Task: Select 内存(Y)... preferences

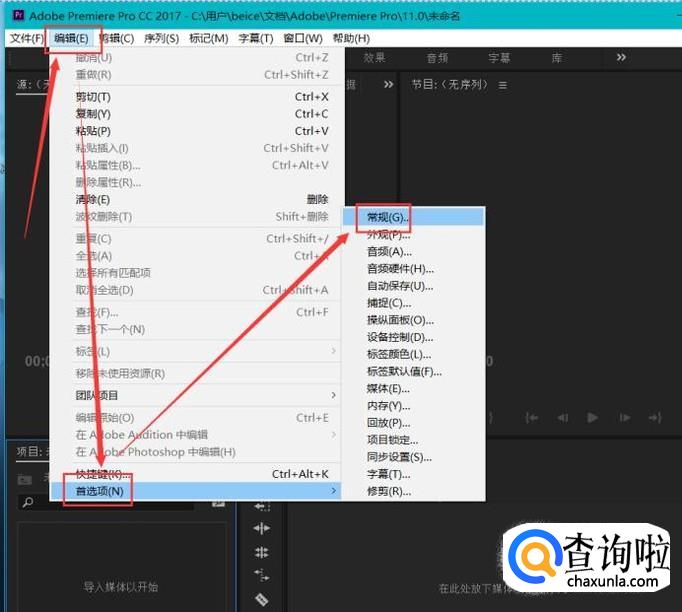Action: pos(414,406)
